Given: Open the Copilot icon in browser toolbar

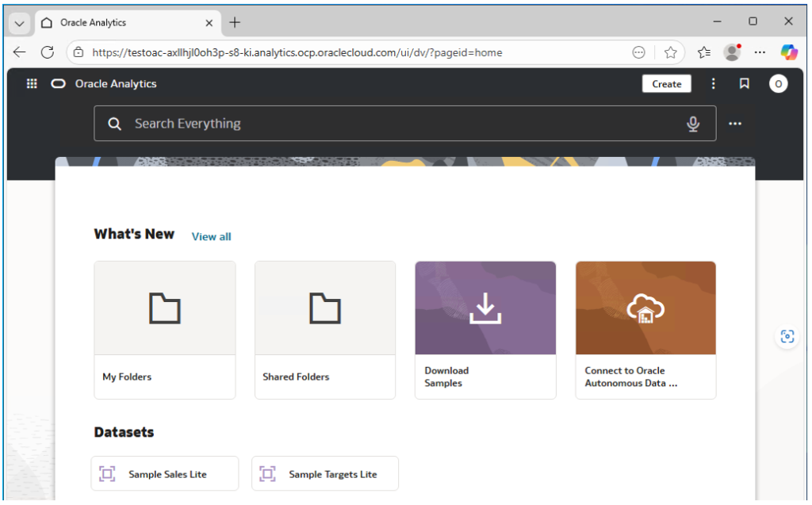Looking at the screenshot, I should coord(788,52).
